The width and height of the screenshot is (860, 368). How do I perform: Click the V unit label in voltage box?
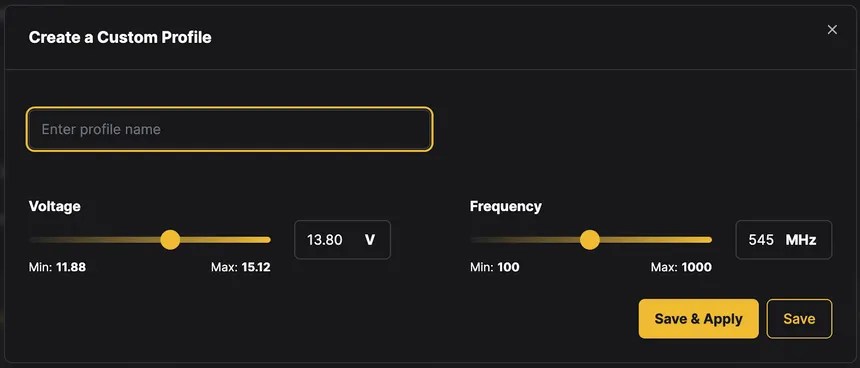(x=370, y=240)
